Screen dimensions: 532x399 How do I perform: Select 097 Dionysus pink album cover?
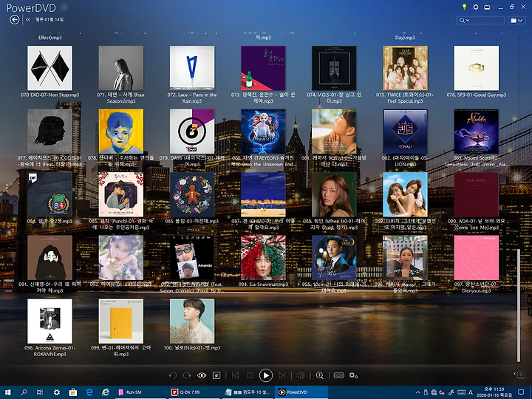pos(477,258)
